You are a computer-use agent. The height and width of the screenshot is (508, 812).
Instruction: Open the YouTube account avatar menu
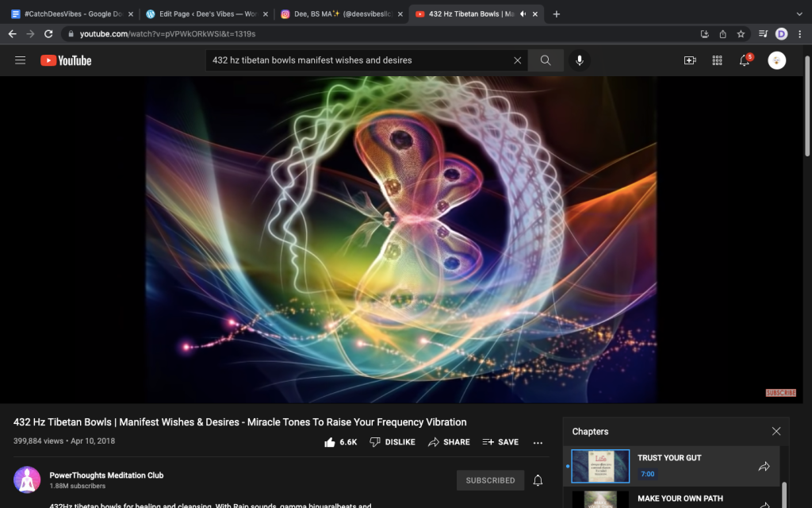click(776, 60)
